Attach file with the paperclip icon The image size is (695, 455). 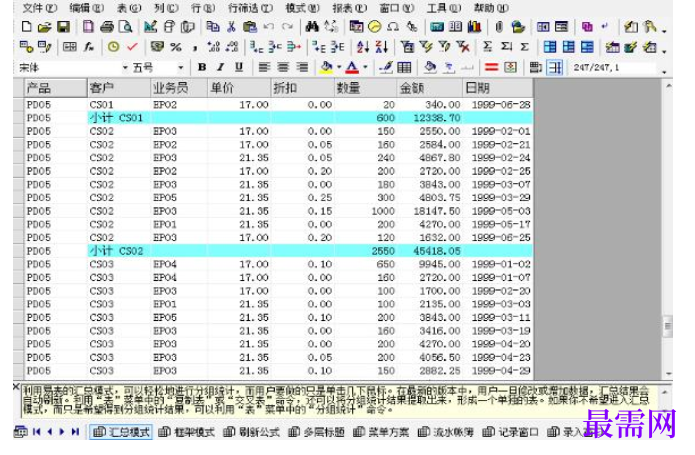click(x=499, y=27)
